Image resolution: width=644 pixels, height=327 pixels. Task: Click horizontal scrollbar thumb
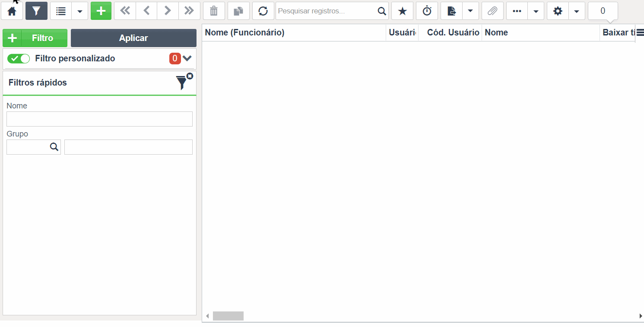point(228,316)
